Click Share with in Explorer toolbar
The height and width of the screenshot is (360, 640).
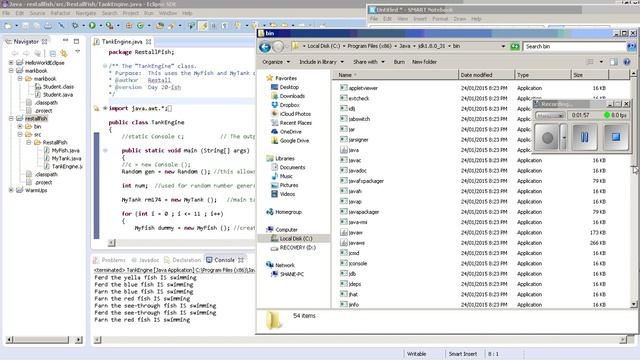pos(369,62)
